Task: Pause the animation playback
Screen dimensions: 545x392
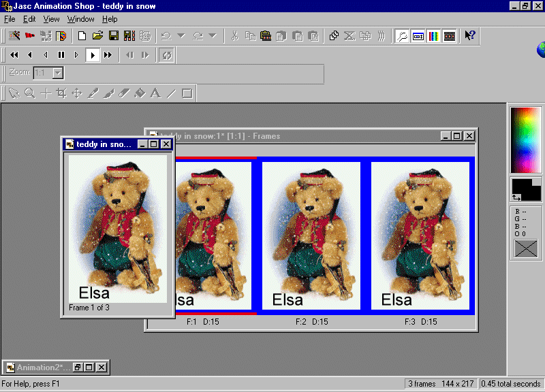Action: [x=61, y=54]
